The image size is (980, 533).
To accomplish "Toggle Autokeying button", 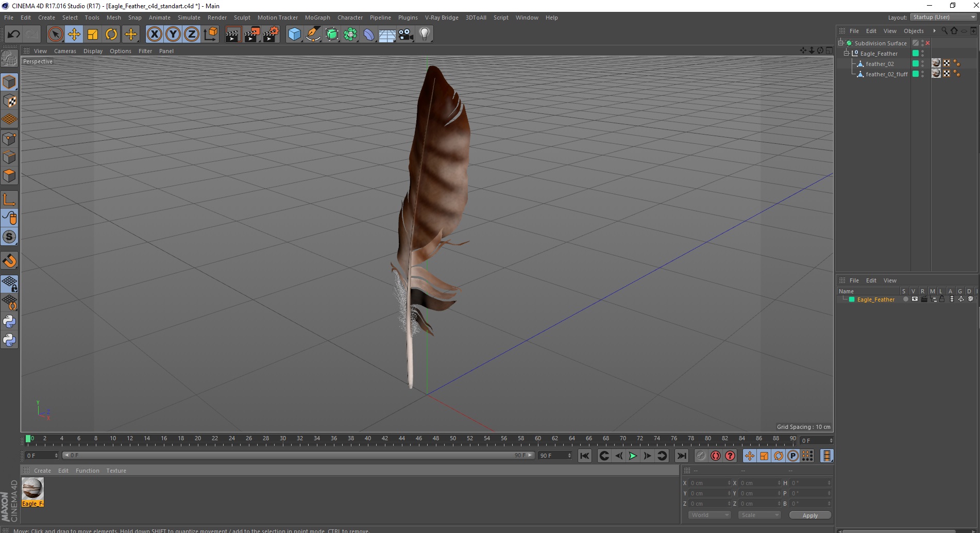I will tap(715, 456).
